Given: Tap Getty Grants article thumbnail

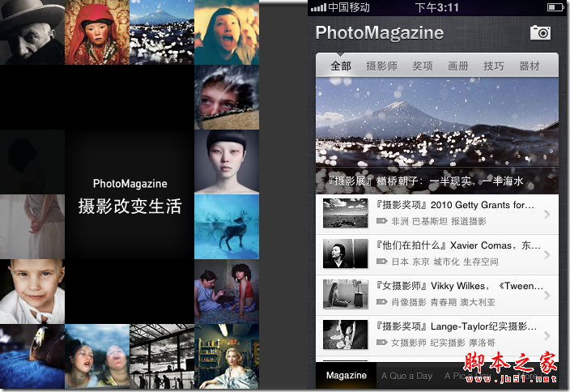Looking at the screenshot, I should coord(346,213).
